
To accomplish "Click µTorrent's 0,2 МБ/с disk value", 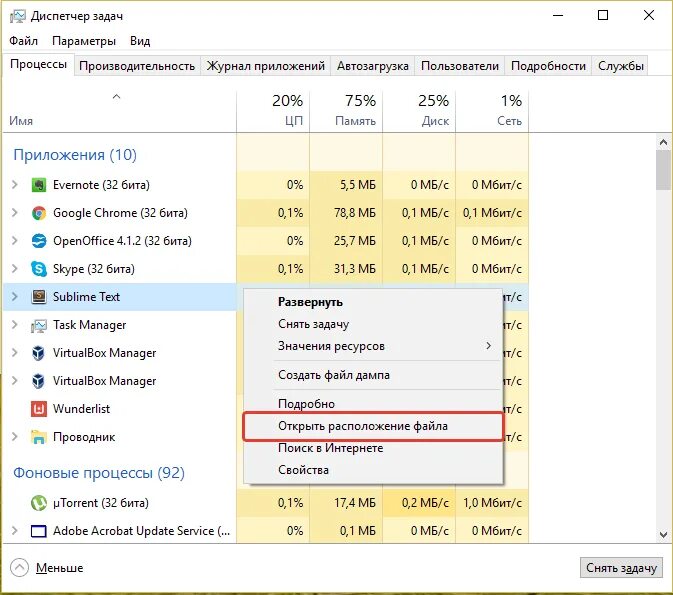I will click(425, 503).
